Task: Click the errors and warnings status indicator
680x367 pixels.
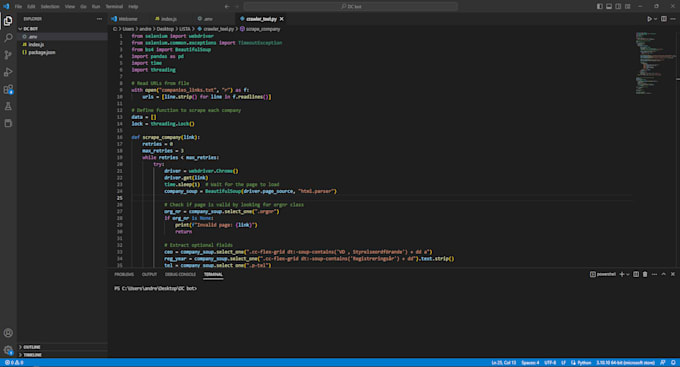Action: [x=14, y=363]
